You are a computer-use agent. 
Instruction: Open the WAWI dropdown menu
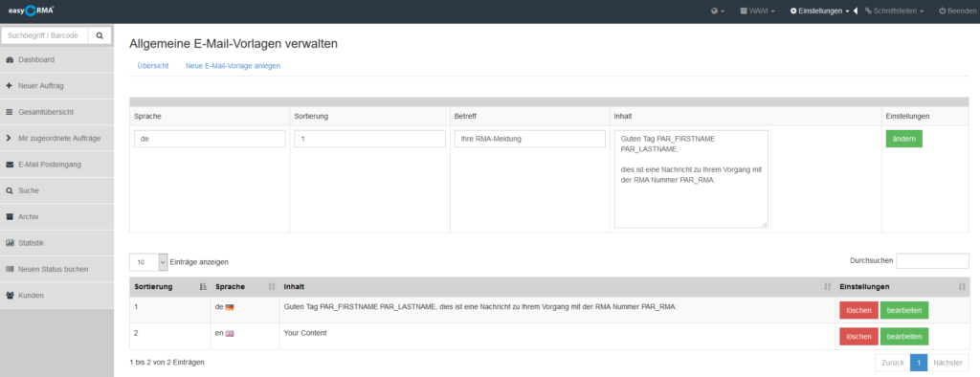coord(758,11)
